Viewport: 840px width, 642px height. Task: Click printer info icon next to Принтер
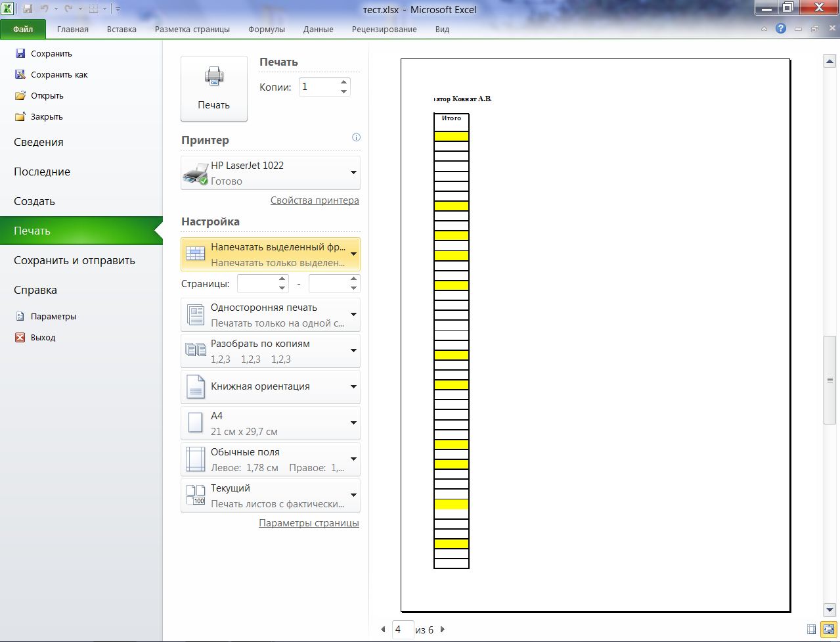pyautogui.click(x=356, y=137)
